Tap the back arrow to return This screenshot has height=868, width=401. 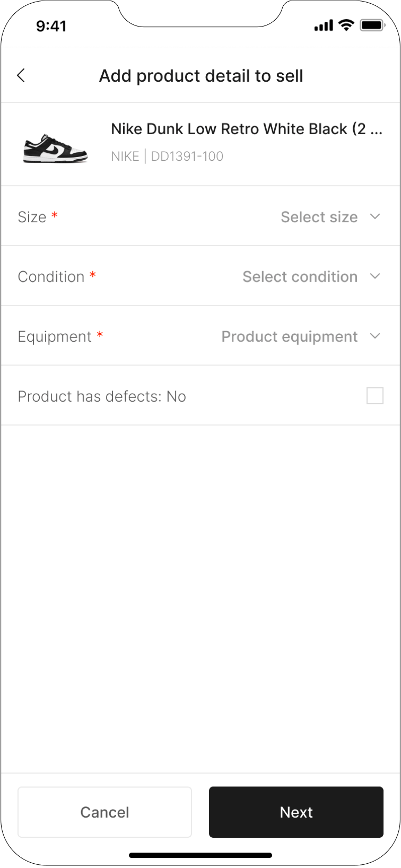coord(21,75)
